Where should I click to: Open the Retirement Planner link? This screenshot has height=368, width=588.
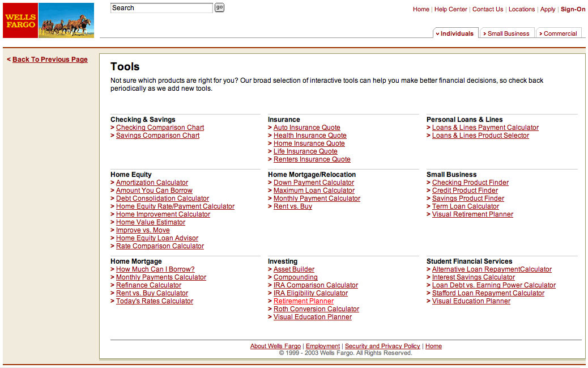[x=304, y=301]
